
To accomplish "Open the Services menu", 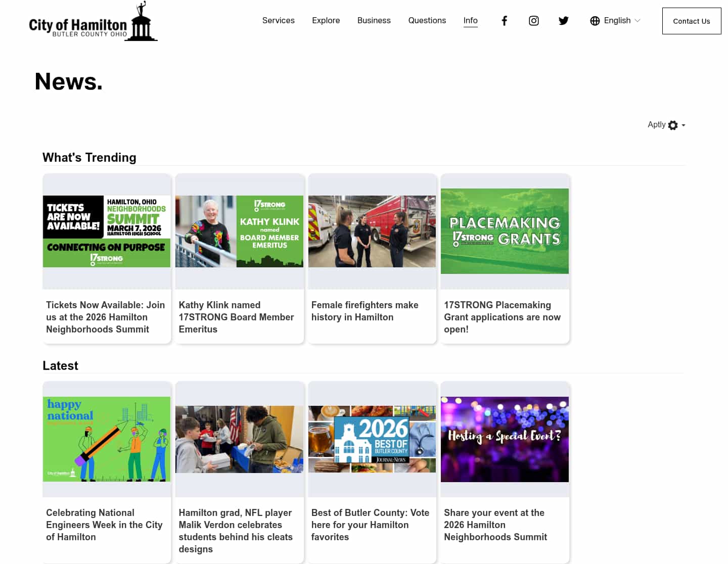I will point(278,20).
